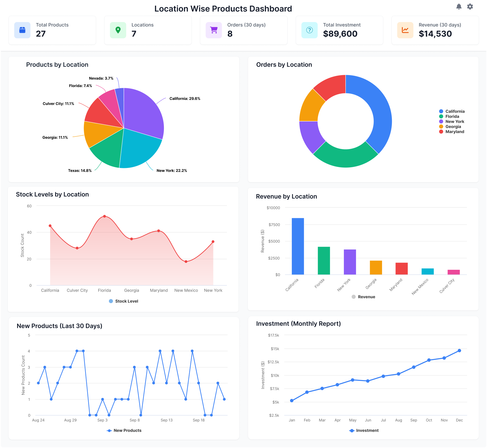Click the Total Investment circular icon
The height and width of the screenshot is (448, 487).
tap(310, 30)
